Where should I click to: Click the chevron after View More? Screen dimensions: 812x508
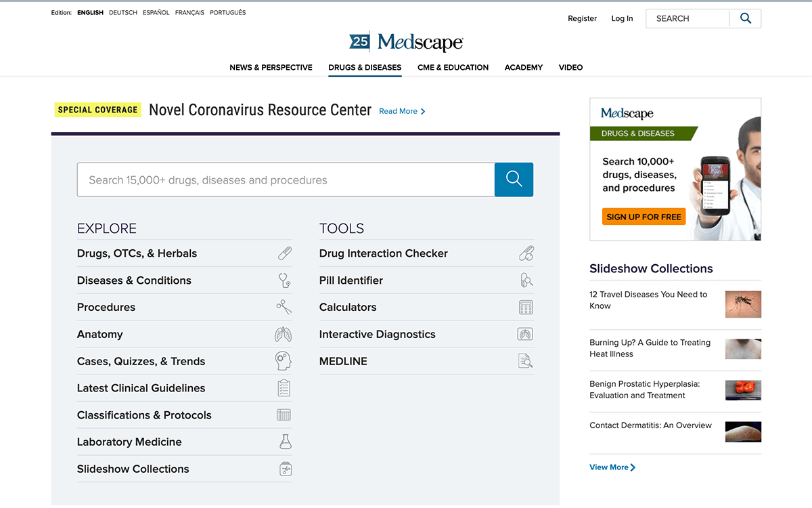[x=633, y=467]
